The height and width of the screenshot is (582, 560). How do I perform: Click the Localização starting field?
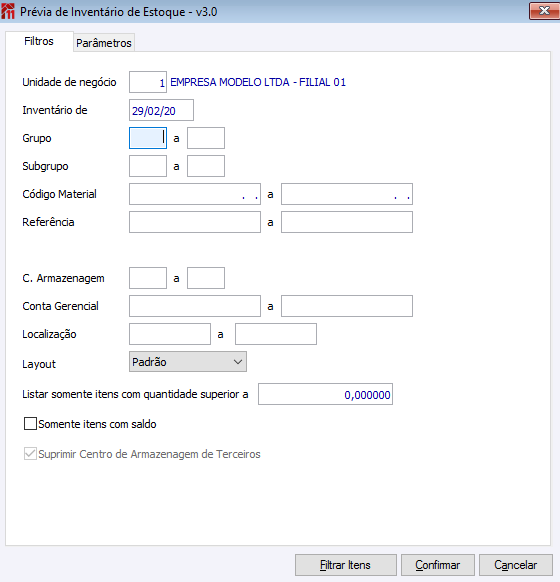pos(170,334)
